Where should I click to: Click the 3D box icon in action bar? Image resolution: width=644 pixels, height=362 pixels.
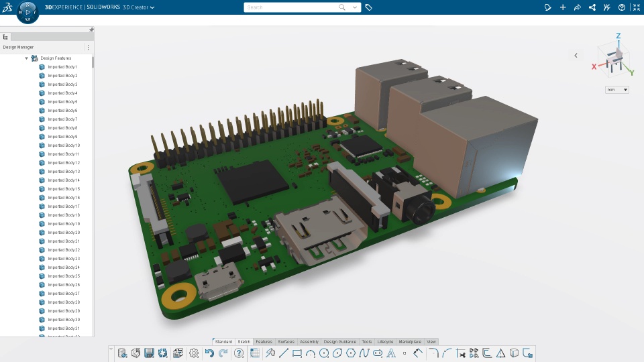coord(515,353)
